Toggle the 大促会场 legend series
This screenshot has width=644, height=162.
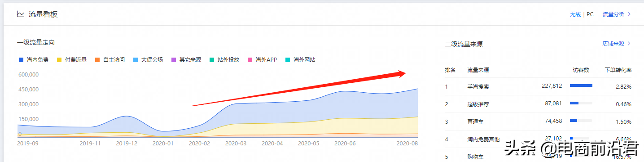[148, 59]
